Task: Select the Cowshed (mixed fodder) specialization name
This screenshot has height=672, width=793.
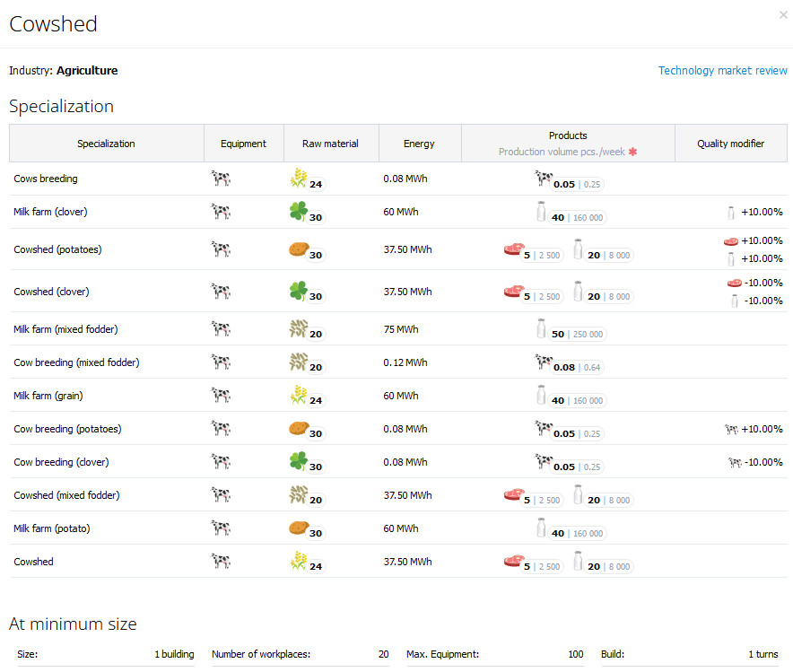Action: pyautogui.click(x=66, y=495)
